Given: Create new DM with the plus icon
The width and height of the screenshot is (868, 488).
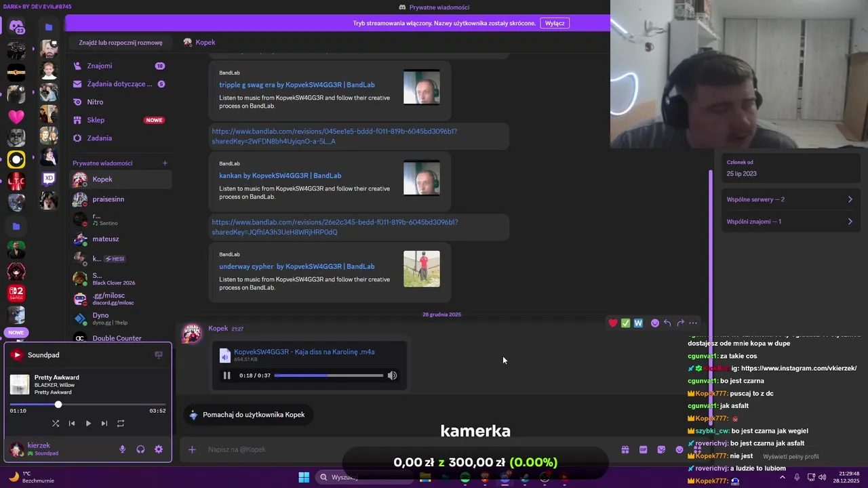Looking at the screenshot, I should [x=165, y=163].
